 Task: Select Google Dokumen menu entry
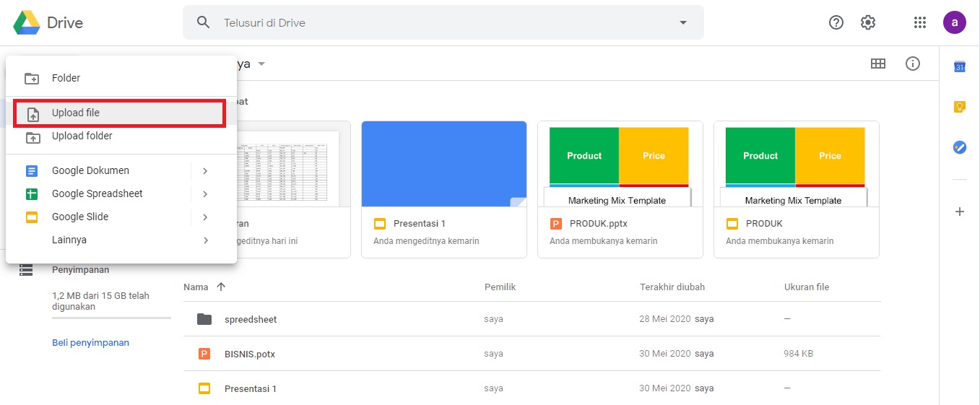pos(121,170)
